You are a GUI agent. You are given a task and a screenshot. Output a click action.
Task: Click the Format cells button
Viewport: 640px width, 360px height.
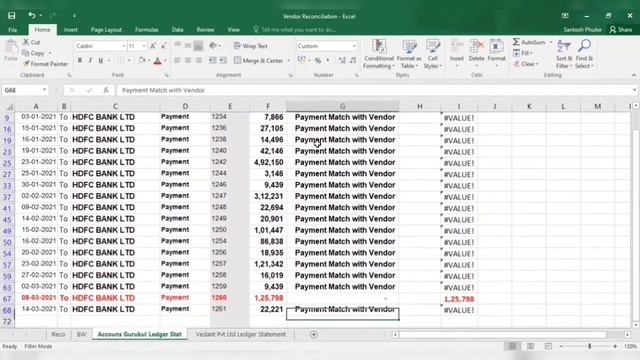tap(497, 53)
